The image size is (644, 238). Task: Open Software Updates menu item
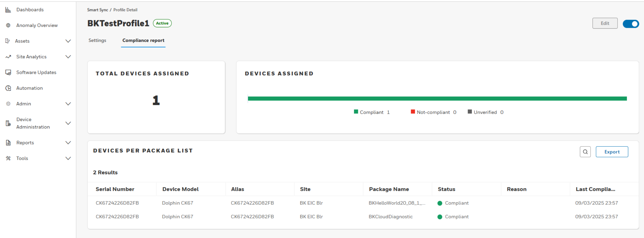click(x=36, y=73)
